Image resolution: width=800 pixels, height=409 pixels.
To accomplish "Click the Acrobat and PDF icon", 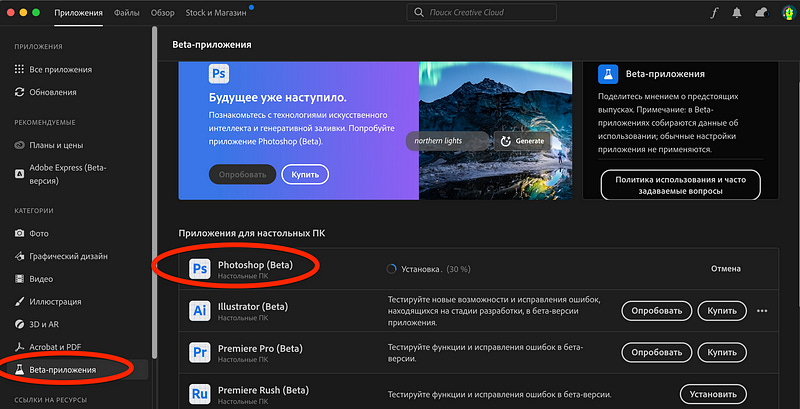I will tap(19, 347).
